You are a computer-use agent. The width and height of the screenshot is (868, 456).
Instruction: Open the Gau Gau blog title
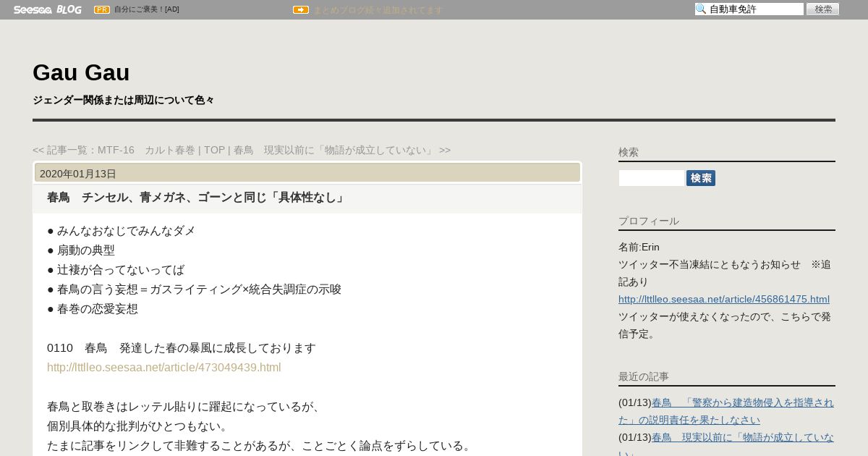pos(81,72)
